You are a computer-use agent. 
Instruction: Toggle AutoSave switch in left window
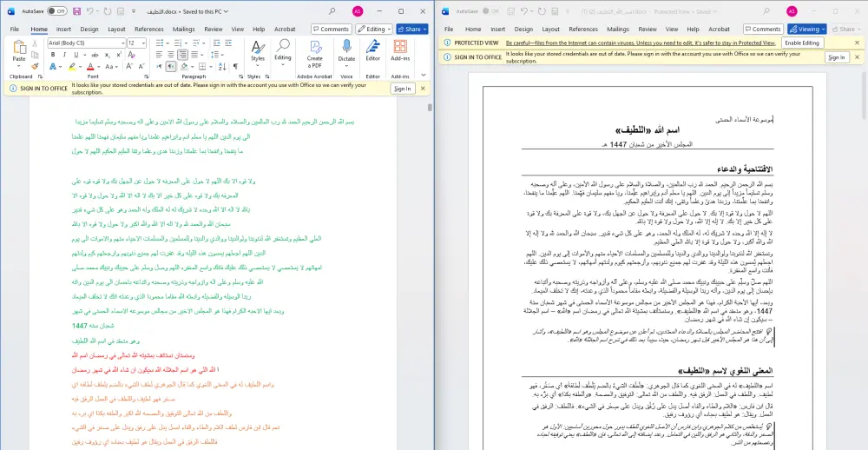57,11
